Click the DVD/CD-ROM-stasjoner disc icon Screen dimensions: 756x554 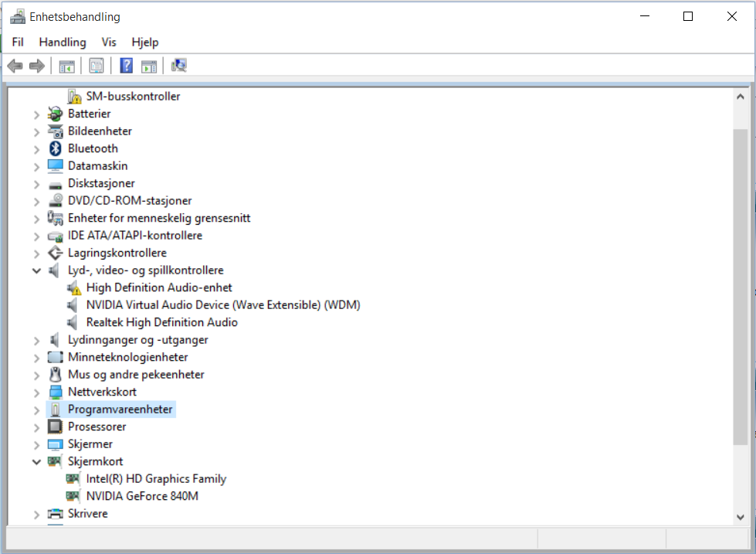coord(55,201)
